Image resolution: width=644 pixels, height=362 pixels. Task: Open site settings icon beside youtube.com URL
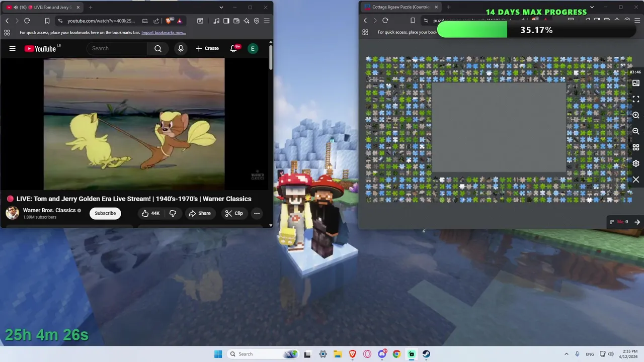click(60, 21)
